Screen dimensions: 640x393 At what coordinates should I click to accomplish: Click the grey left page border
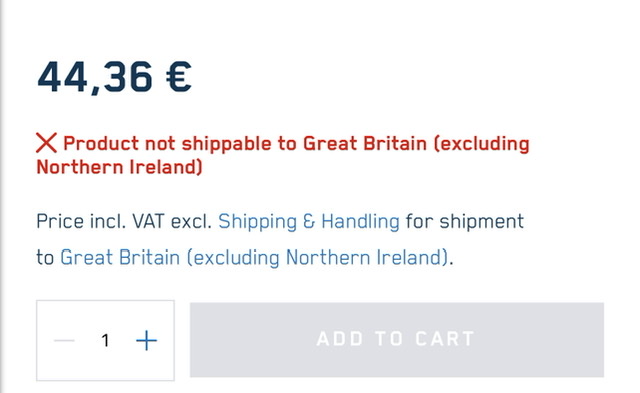point(2,196)
